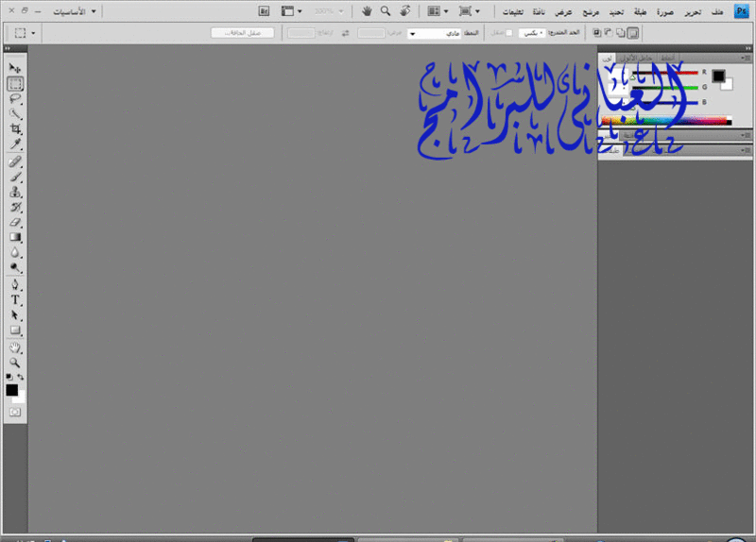756x542 pixels.
Task: Open the View Extras dropdown
Action: tap(292, 11)
